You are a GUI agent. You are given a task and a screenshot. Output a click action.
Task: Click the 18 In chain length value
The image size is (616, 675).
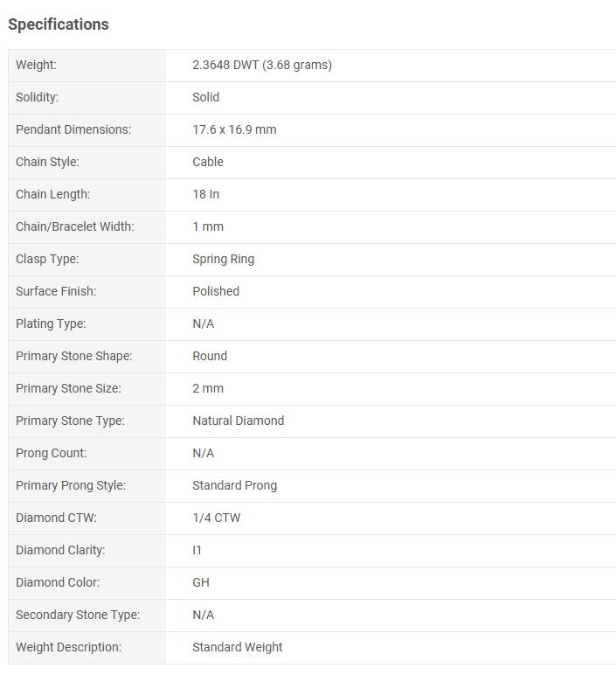click(206, 194)
